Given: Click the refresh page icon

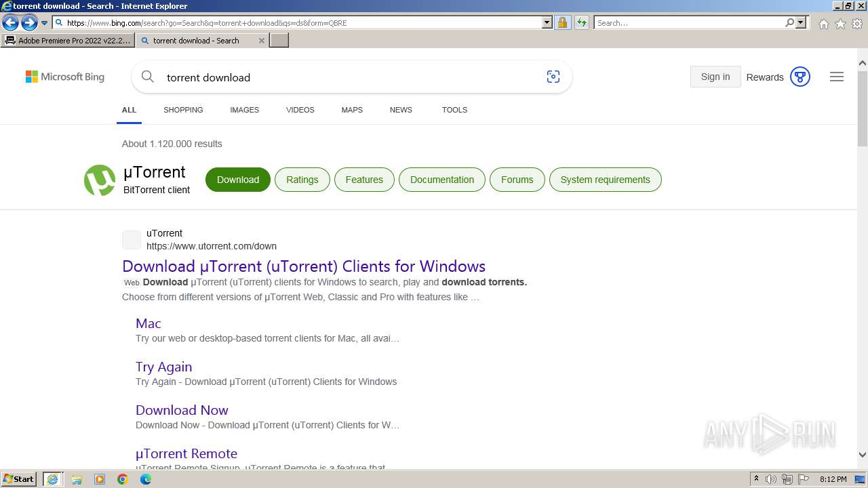Looking at the screenshot, I should [x=582, y=23].
